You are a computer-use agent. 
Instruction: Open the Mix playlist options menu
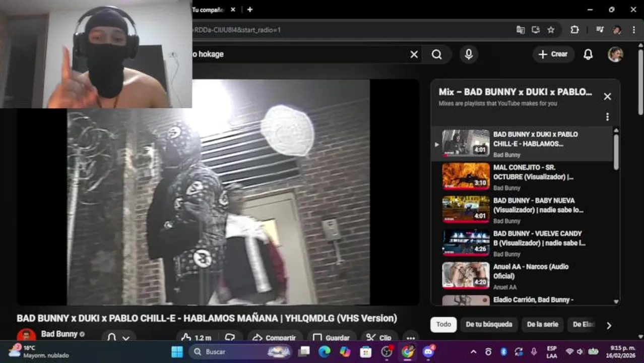(607, 117)
